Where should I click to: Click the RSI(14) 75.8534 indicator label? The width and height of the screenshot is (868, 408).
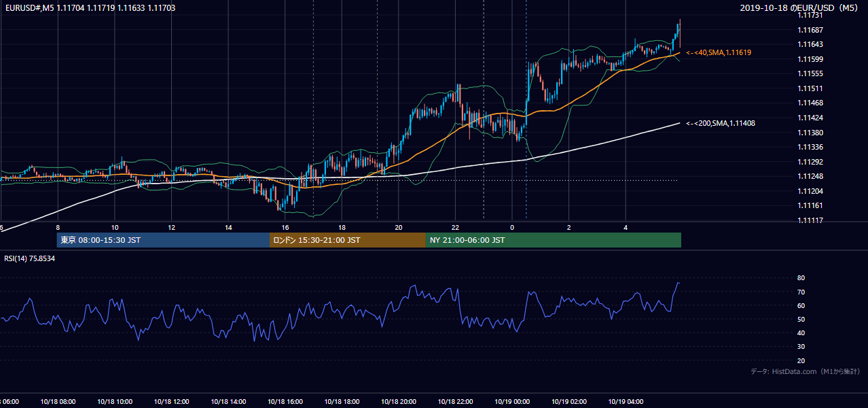pos(31,258)
